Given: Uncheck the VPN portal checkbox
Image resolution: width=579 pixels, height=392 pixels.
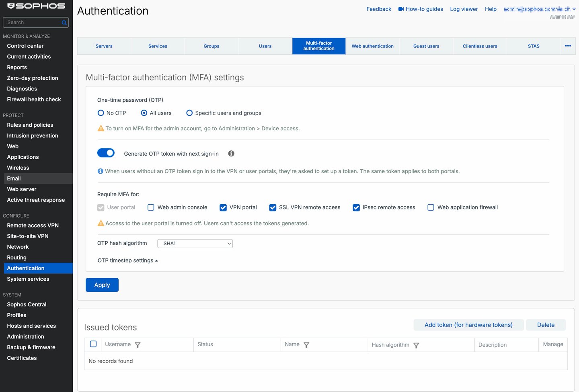Looking at the screenshot, I should [223, 207].
